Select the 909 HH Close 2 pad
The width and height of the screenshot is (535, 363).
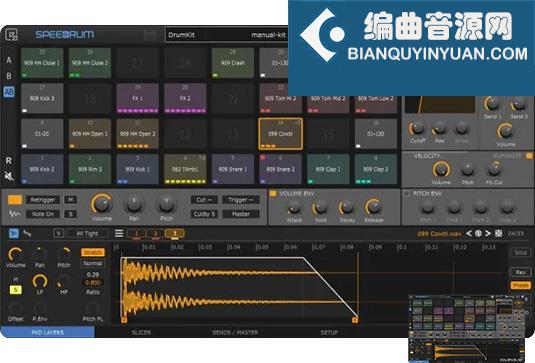click(90, 63)
